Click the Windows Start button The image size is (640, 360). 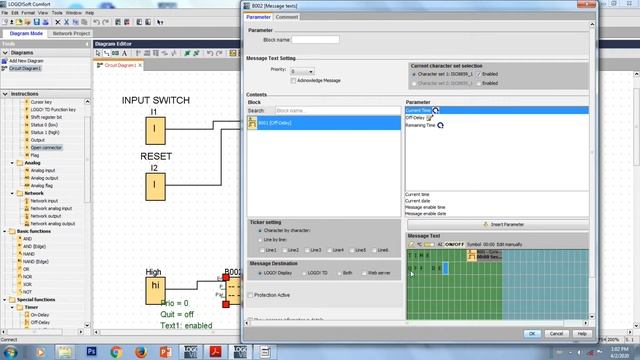(x=10, y=352)
